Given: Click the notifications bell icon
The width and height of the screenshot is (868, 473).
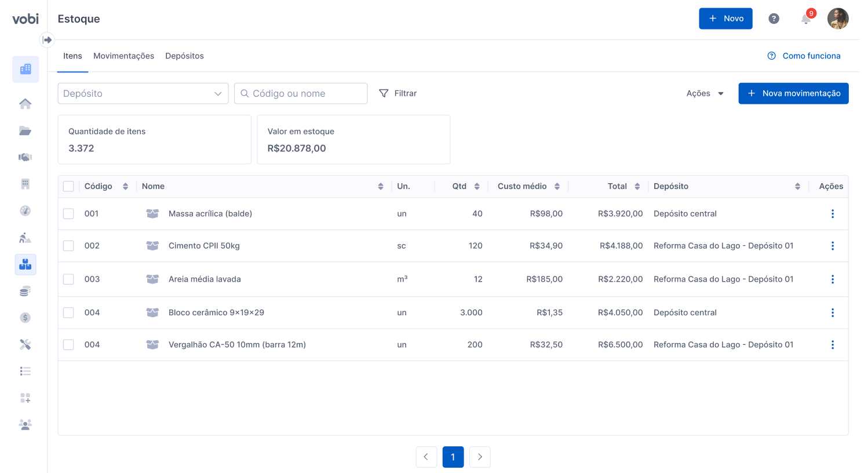Looking at the screenshot, I should click(805, 19).
